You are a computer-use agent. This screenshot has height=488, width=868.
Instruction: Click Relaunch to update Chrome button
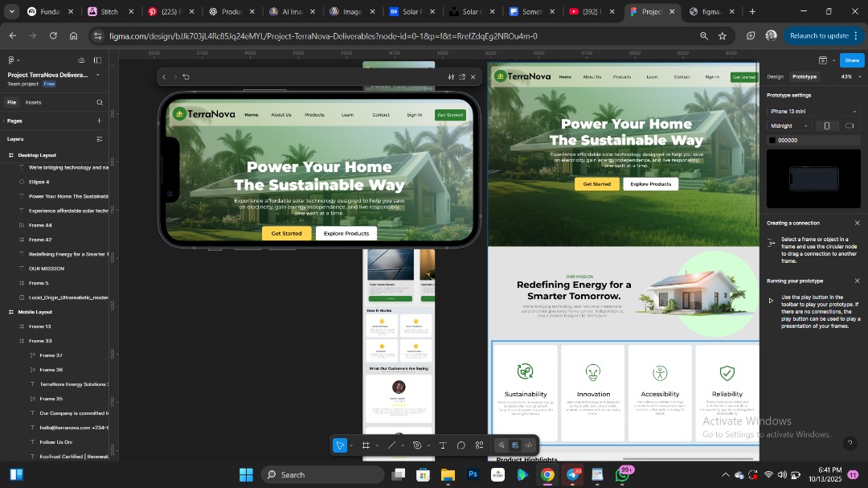[x=824, y=36]
